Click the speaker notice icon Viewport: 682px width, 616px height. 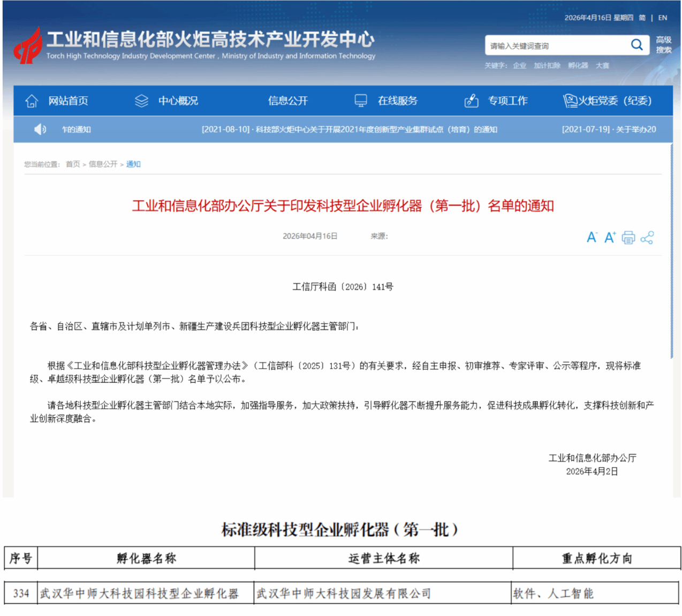click(x=40, y=130)
